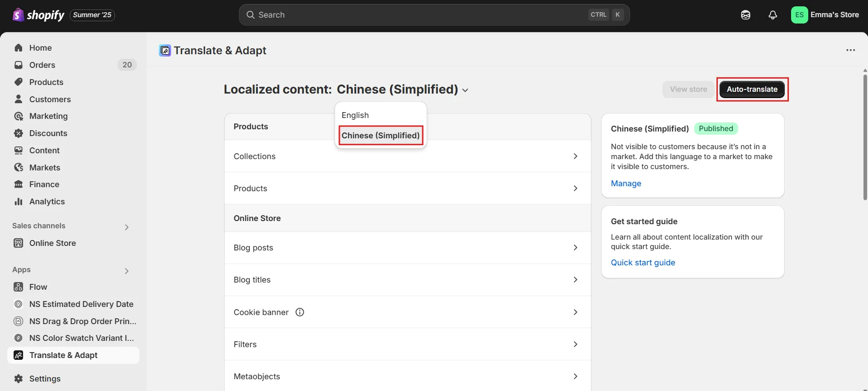This screenshot has height=391, width=868.
Task: Click the Finance bank icon
Action: click(x=19, y=184)
